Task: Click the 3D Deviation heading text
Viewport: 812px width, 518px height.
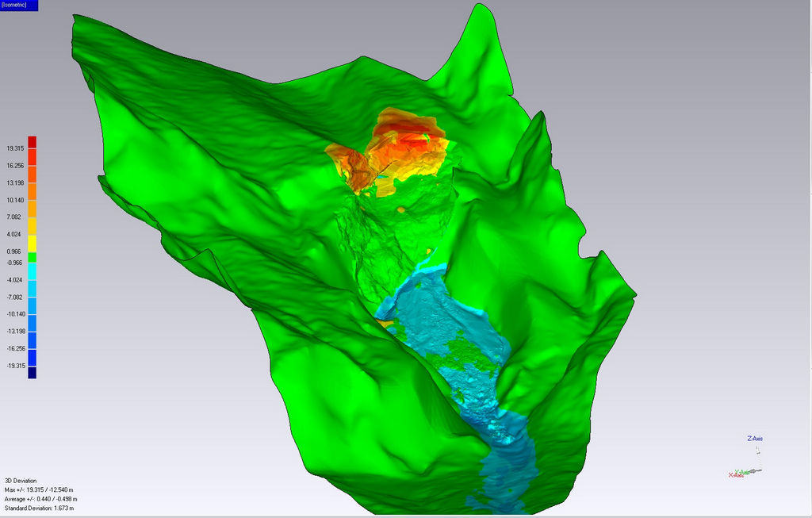Action: click(x=21, y=481)
